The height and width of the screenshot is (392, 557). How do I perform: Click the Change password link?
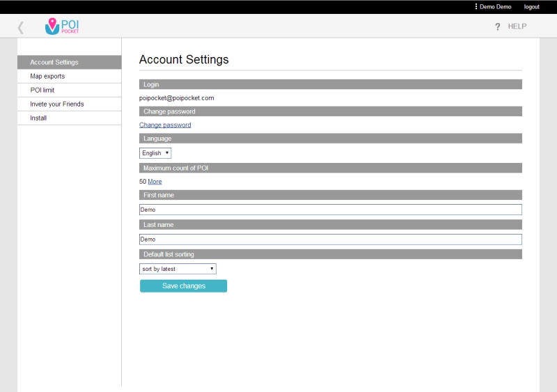pyautogui.click(x=165, y=125)
